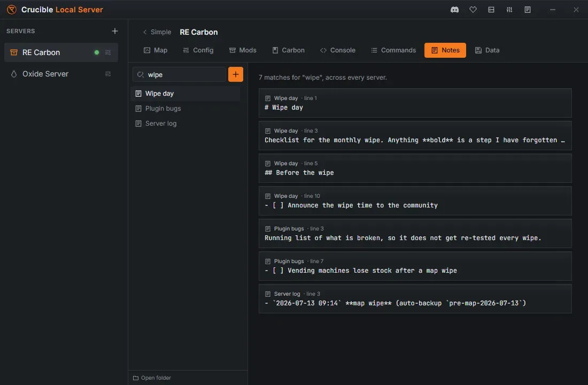Image resolution: width=588 pixels, height=385 pixels.
Task: Click the note icon beside Wipe day in list
Action: click(x=138, y=94)
